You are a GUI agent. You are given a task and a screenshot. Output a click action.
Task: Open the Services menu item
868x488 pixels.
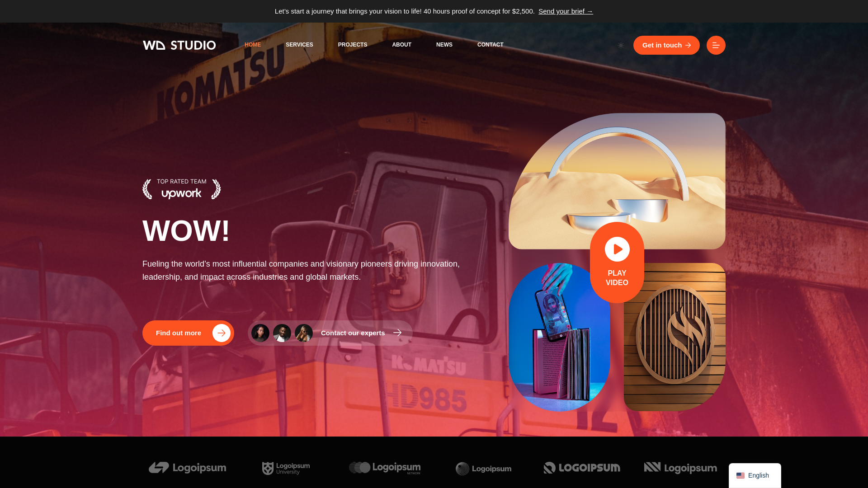[x=299, y=45]
